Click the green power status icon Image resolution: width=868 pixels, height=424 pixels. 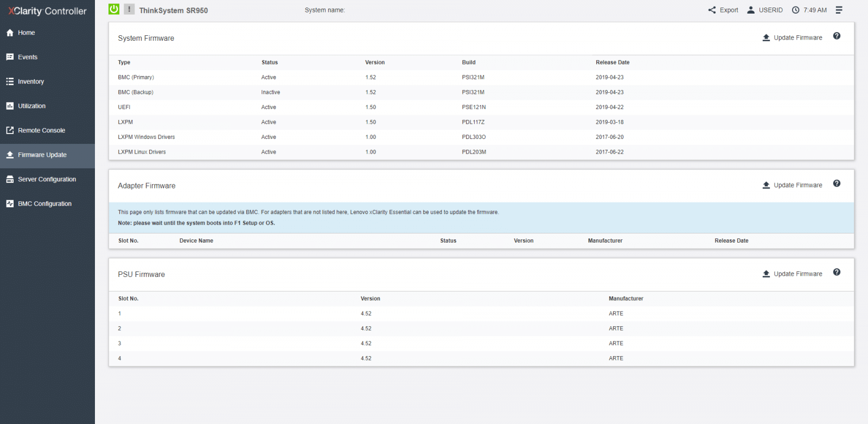[x=114, y=9]
